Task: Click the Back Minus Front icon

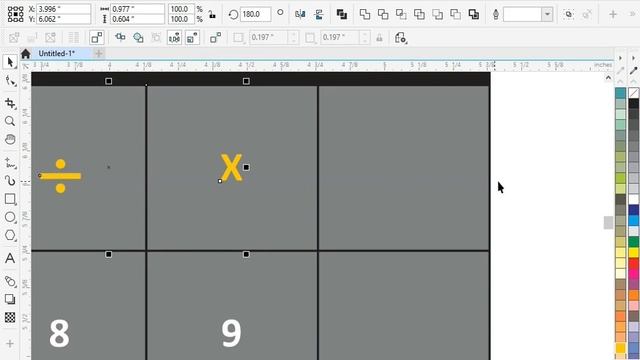Action: (x=456, y=14)
